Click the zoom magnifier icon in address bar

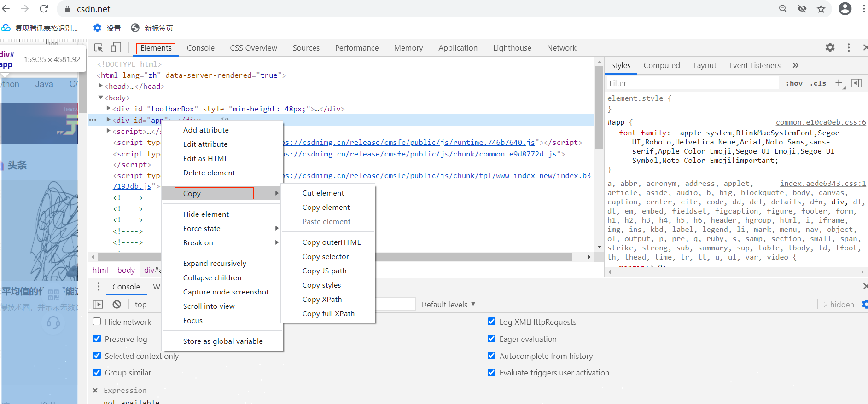click(x=783, y=9)
